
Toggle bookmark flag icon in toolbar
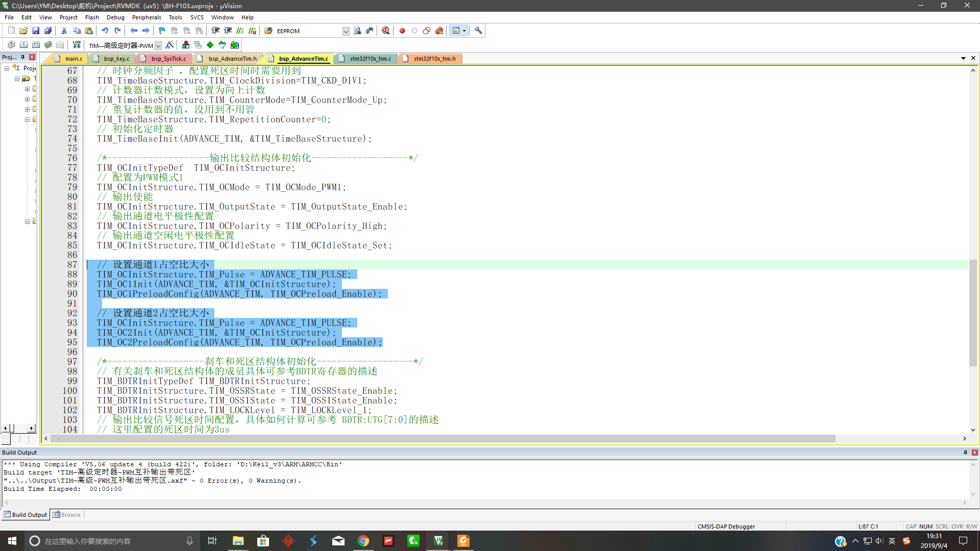pos(162,31)
